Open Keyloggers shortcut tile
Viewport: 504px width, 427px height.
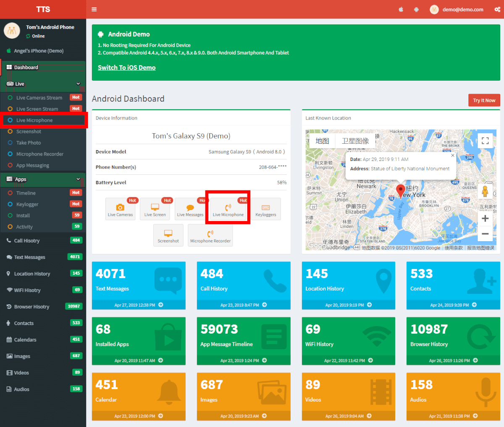click(266, 209)
